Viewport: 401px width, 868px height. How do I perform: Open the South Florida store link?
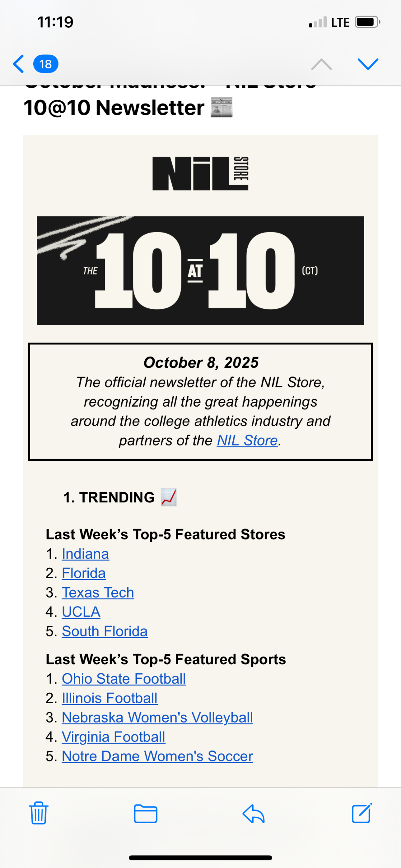(x=105, y=631)
